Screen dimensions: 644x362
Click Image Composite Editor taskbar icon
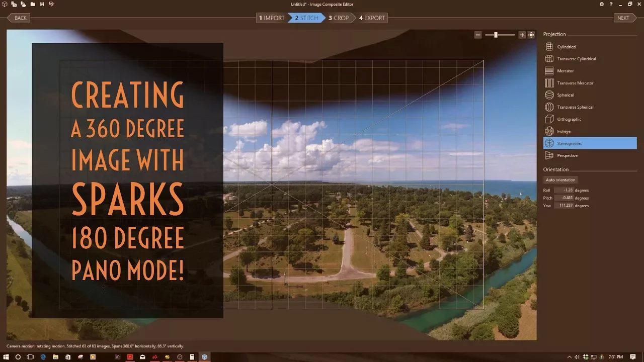[205, 357]
